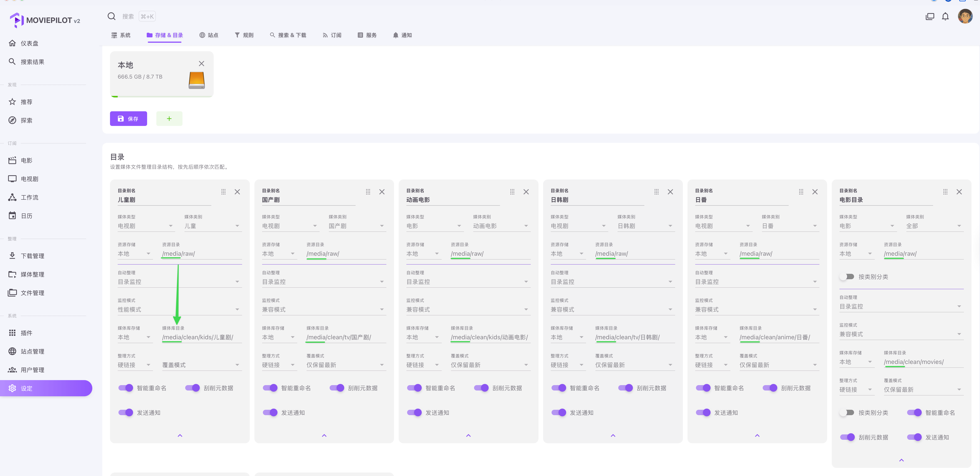980x476 pixels.
Task: Switch to the 站点 tab
Action: click(209, 35)
